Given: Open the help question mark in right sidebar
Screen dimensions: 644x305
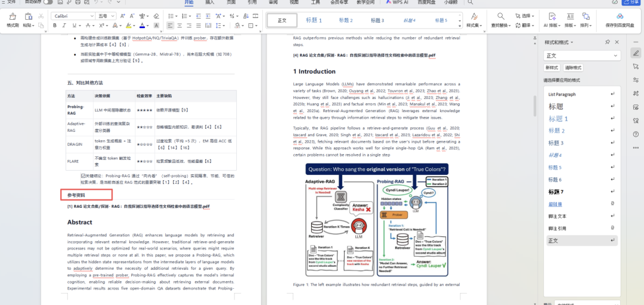Looking at the screenshot, I should coord(636,134).
